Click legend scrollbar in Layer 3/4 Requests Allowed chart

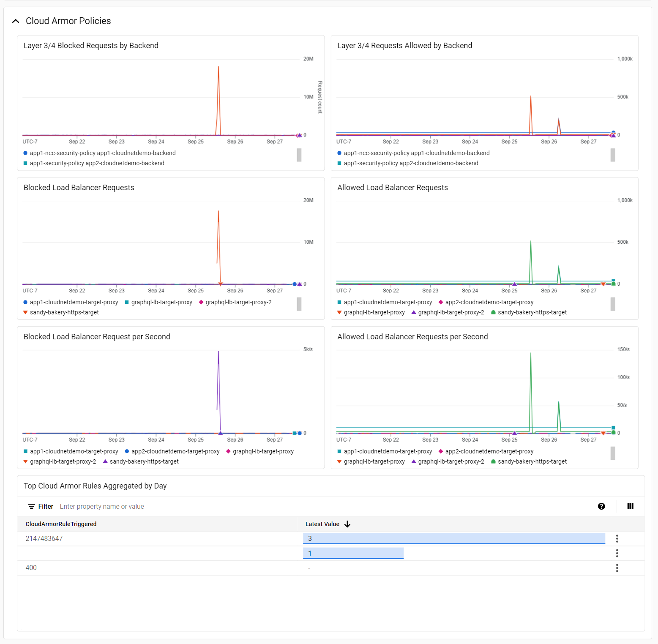tap(613, 155)
